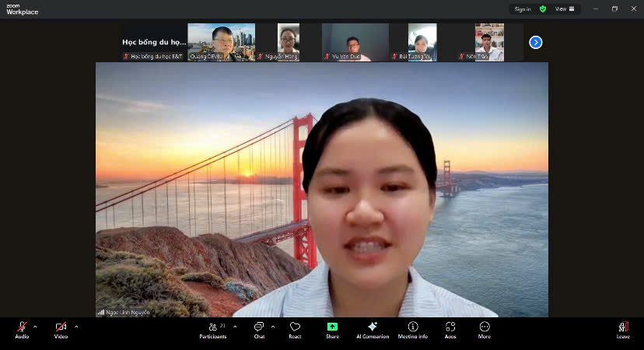Open the Participants panel
The image size is (644, 350).
tap(212, 328)
